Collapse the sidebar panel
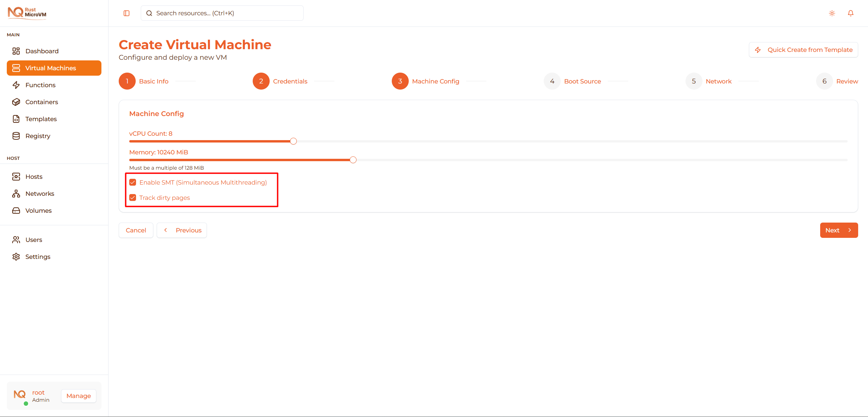Viewport: 868px width, 417px height. (x=126, y=13)
